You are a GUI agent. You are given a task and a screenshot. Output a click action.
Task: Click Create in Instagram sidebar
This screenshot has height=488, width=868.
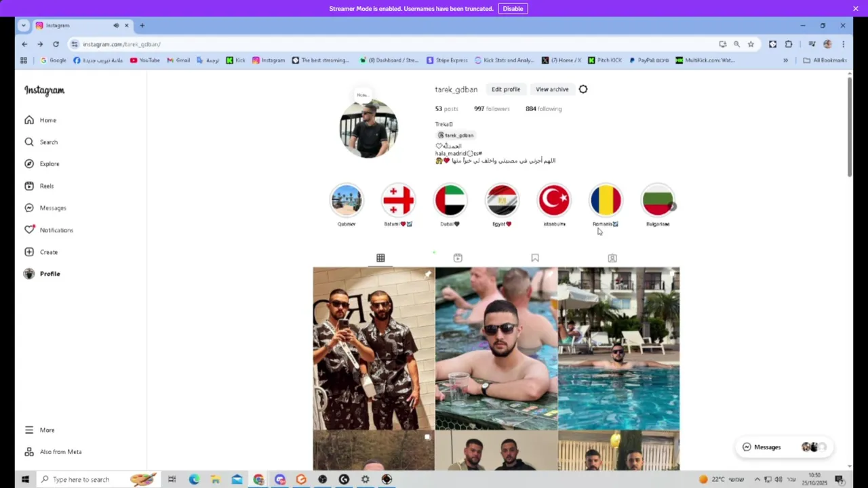[41, 251]
